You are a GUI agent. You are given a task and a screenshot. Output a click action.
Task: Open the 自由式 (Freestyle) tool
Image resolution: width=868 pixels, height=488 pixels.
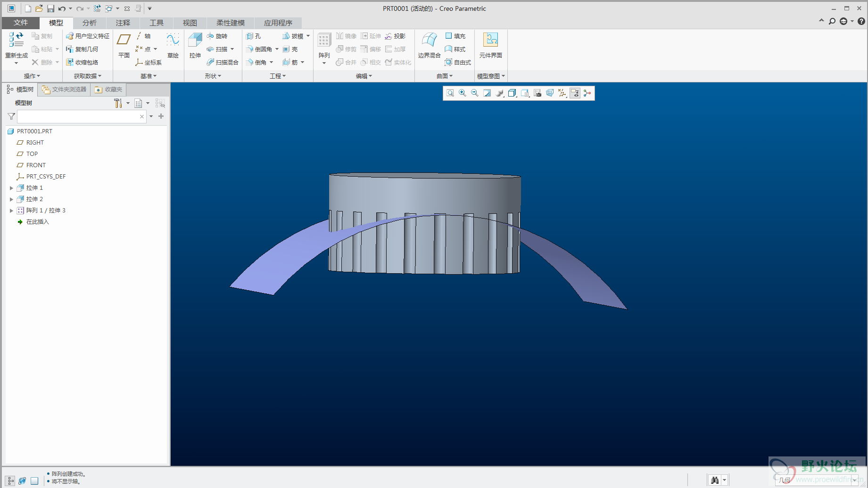click(x=458, y=62)
